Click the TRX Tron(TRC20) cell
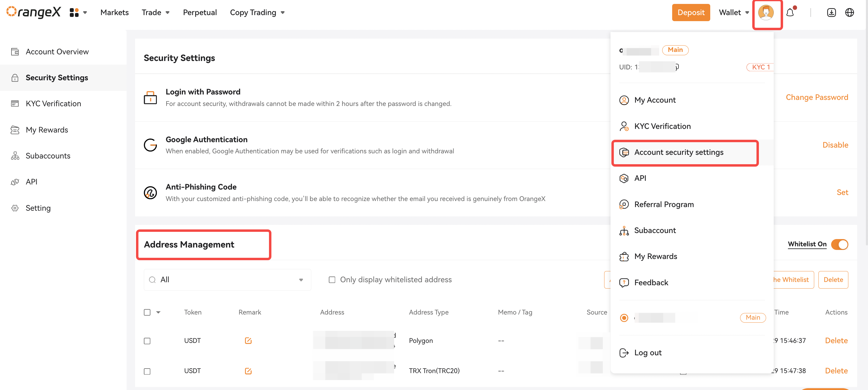Viewport: 868px width, 390px height. click(434, 371)
